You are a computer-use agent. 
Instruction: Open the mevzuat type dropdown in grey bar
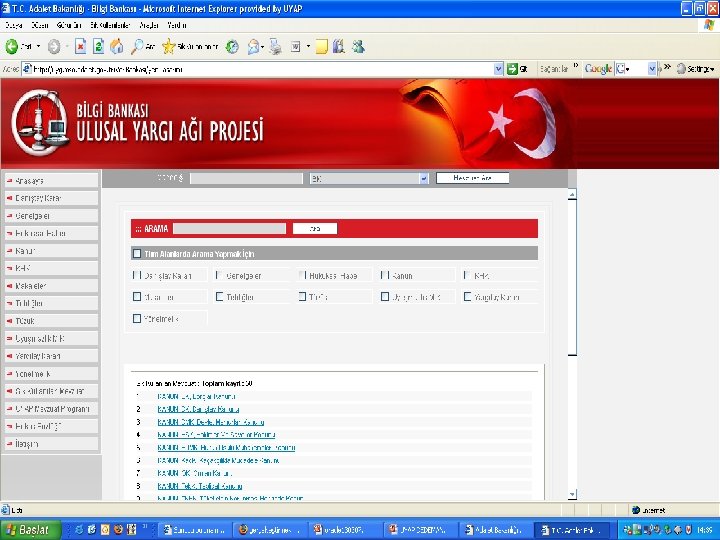coord(424,178)
